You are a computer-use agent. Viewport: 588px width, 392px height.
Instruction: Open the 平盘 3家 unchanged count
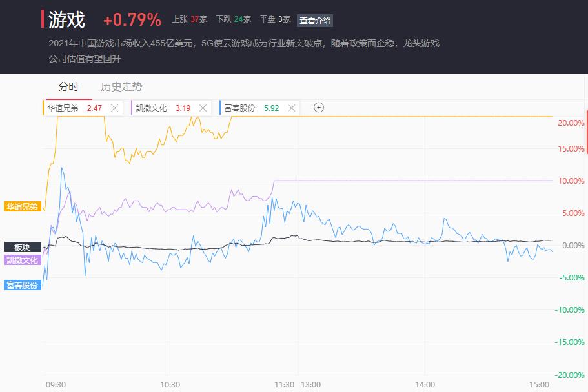[x=275, y=19]
